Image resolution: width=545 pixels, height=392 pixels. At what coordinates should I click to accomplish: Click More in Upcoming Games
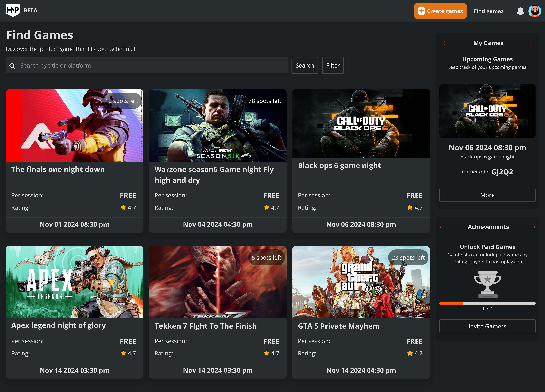tap(487, 195)
